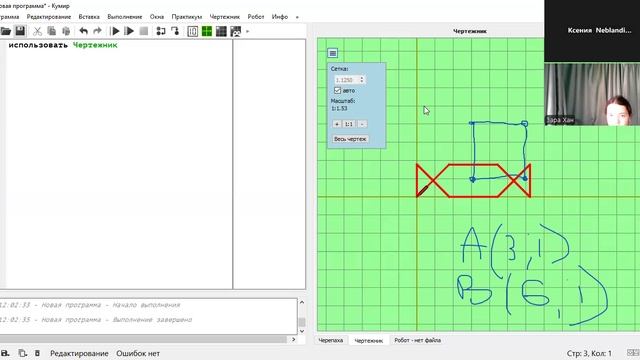640x360 pixels.
Task: Zoom out with the minus button
Action: [362, 124]
